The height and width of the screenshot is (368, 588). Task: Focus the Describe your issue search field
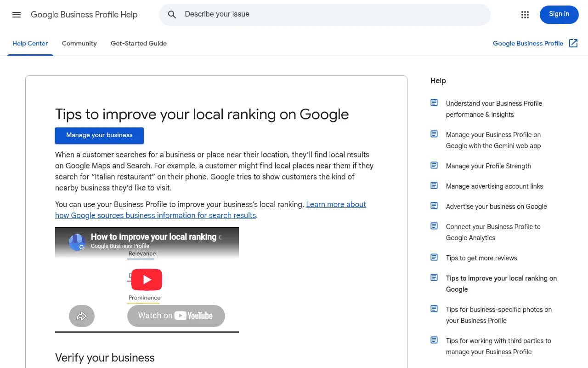pyautogui.click(x=325, y=15)
